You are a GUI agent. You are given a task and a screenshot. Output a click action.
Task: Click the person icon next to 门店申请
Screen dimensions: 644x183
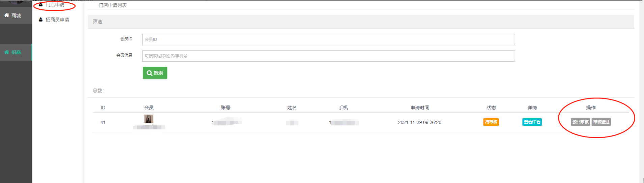[x=41, y=5]
